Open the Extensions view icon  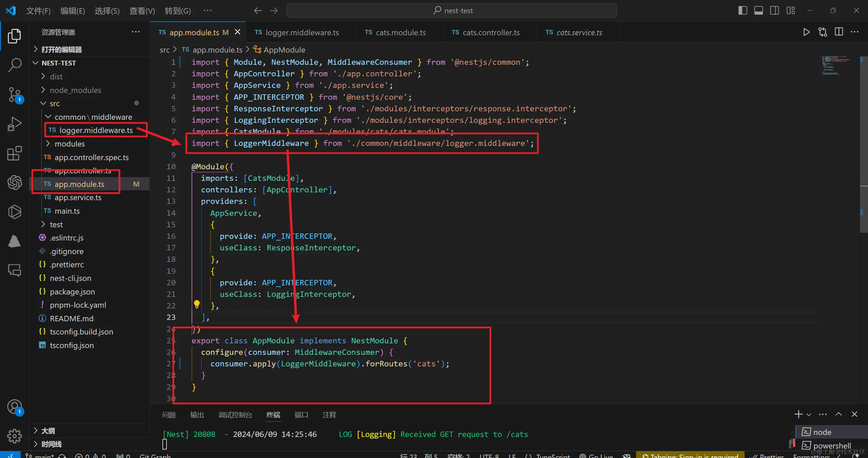[14, 153]
